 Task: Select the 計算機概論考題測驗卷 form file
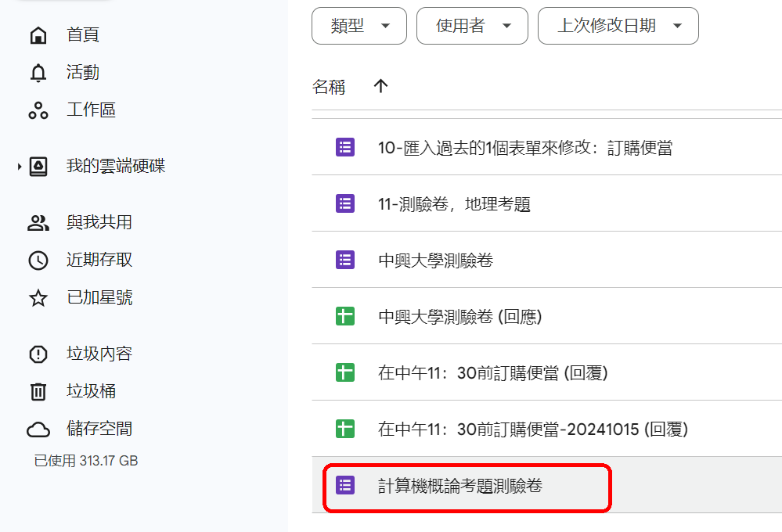click(459, 486)
